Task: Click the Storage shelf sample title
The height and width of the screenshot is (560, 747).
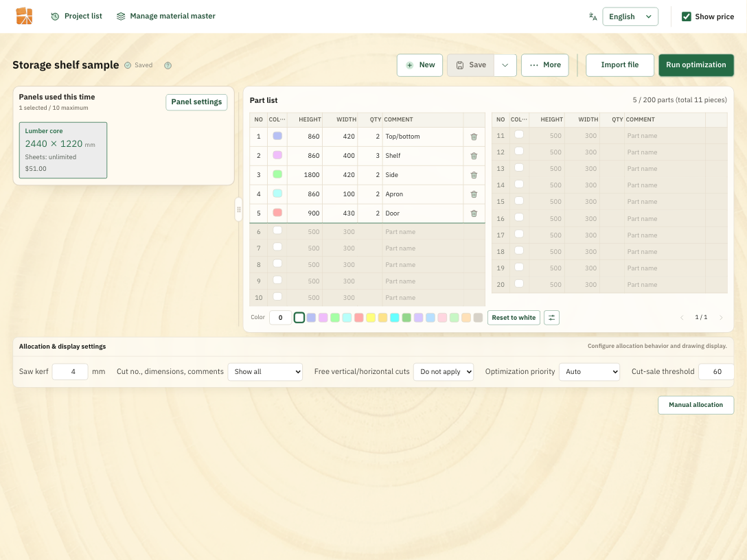Action: (66, 65)
